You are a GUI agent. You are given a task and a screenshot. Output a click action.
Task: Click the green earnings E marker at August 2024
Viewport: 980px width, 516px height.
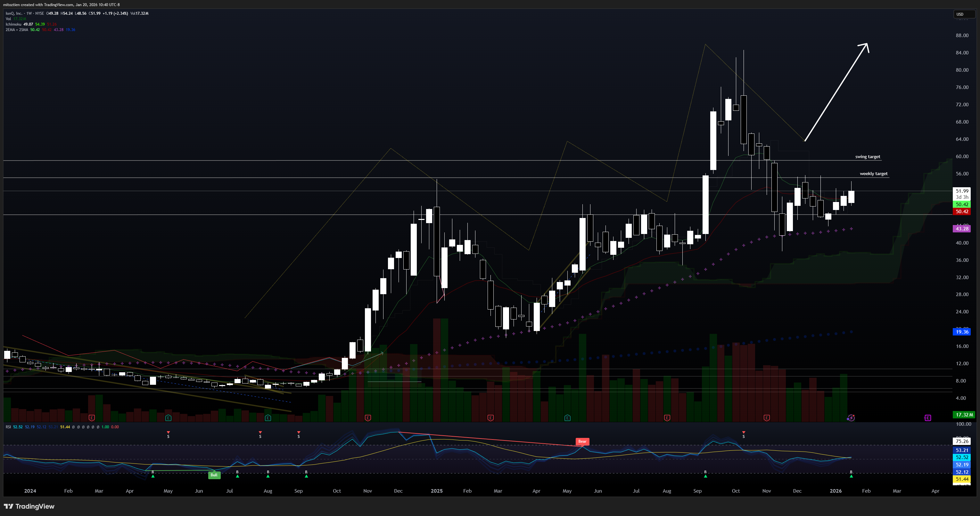click(x=268, y=418)
